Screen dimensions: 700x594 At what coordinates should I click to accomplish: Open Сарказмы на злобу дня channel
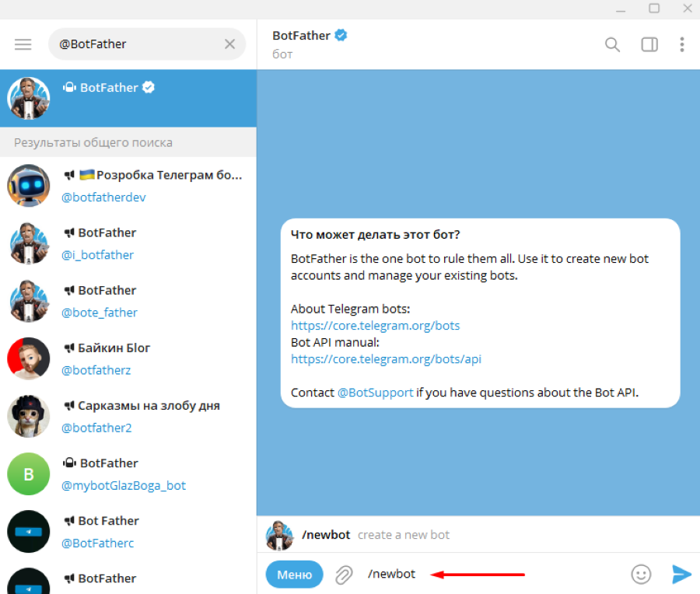click(128, 416)
